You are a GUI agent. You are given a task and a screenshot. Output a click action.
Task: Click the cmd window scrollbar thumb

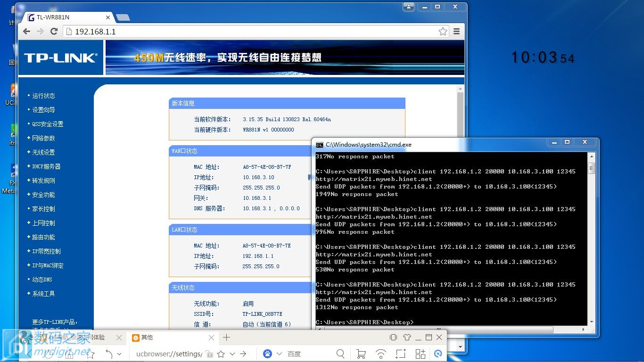(591, 168)
